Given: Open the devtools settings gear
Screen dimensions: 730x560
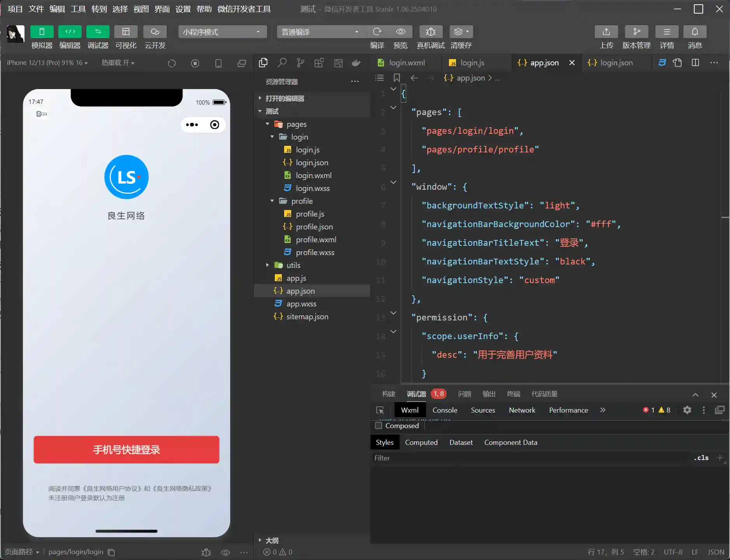Looking at the screenshot, I should tap(687, 410).
